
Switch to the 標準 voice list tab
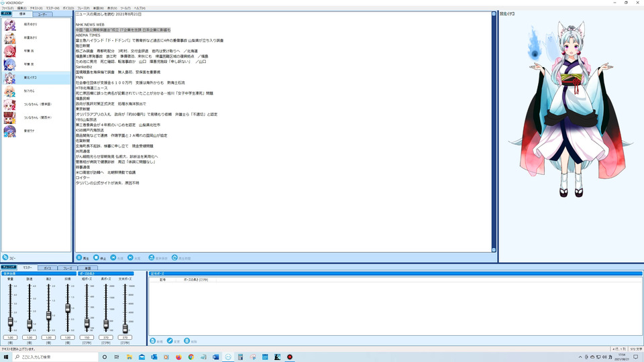tap(23, 14)
